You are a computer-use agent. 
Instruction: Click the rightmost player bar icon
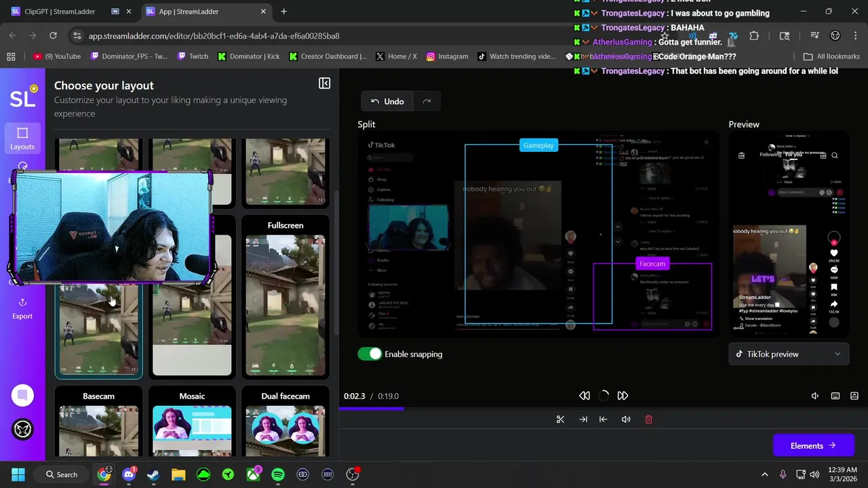(x=854, y=396)
